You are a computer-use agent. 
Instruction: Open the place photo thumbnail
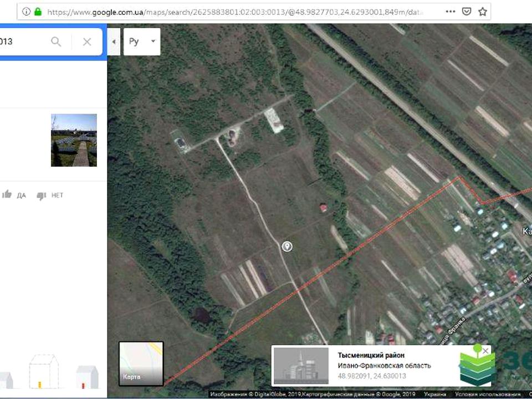(x=74, y=140)
